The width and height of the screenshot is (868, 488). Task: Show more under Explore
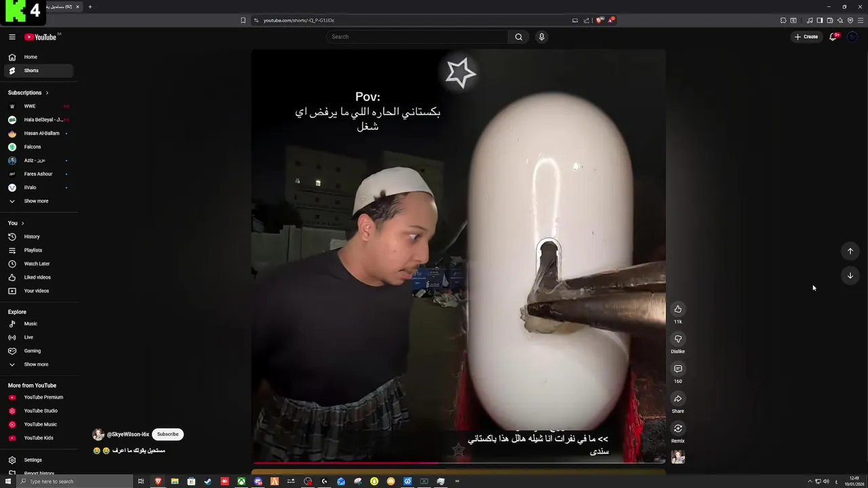coord(36,364)
